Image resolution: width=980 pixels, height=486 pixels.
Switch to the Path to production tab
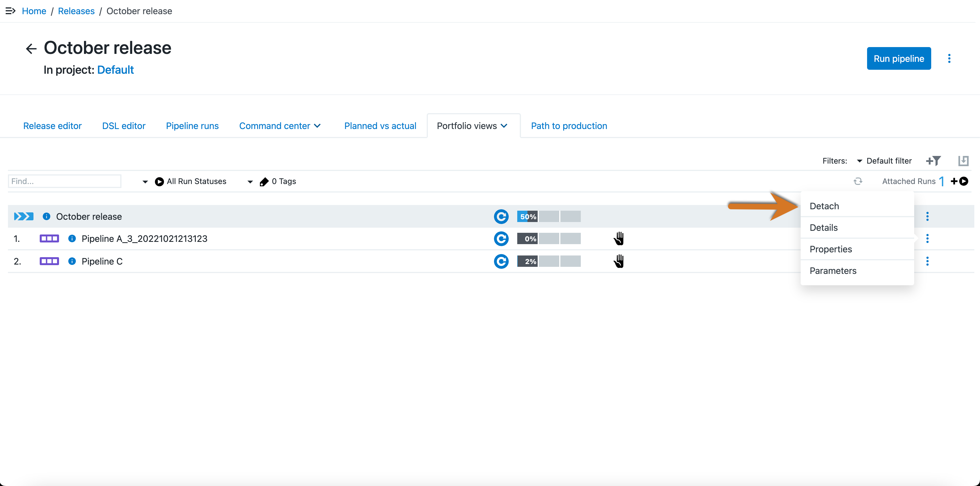point(569,126)
